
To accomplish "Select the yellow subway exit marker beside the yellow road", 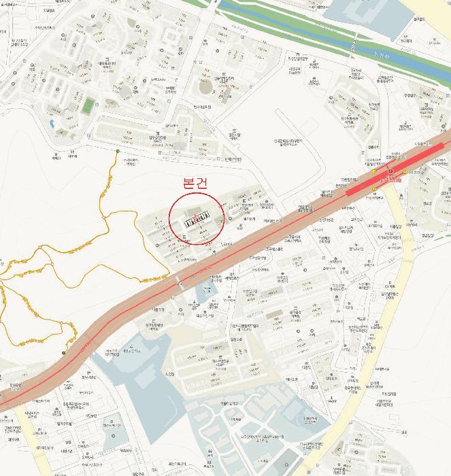I will coord(374,189).
